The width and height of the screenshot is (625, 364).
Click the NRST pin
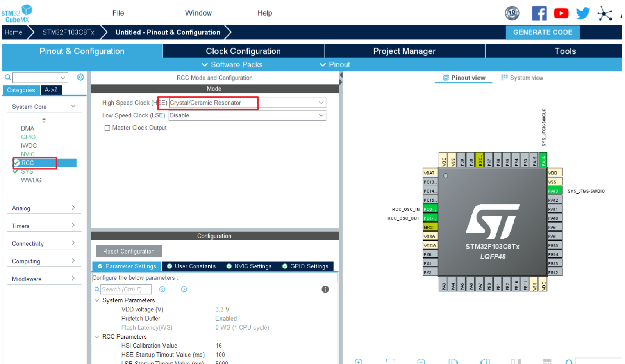pos(430,227)
